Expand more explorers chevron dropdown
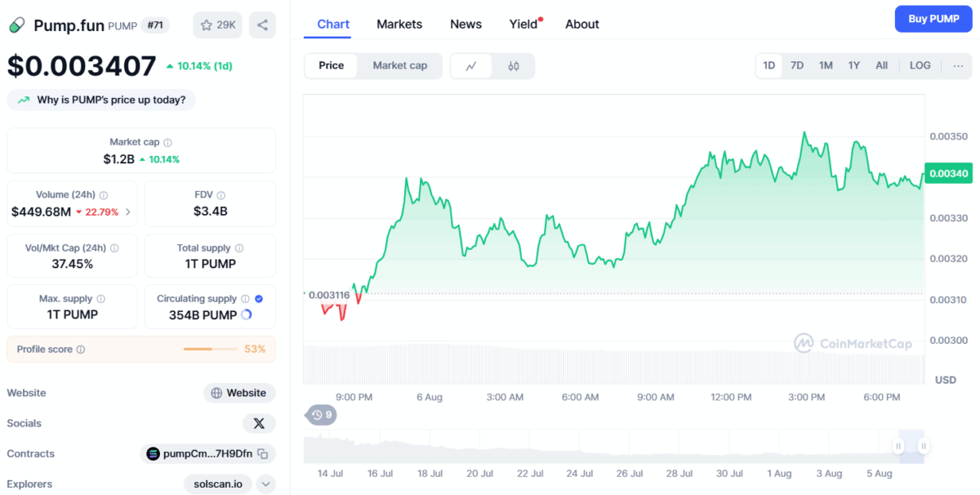 click(265, 484)
